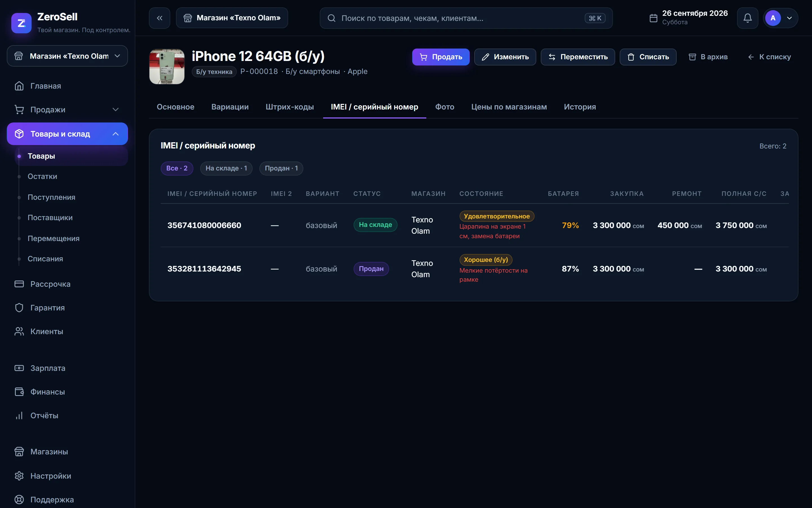Click the trash icon on Списать

pyautogui.click(x=631, y=57)
